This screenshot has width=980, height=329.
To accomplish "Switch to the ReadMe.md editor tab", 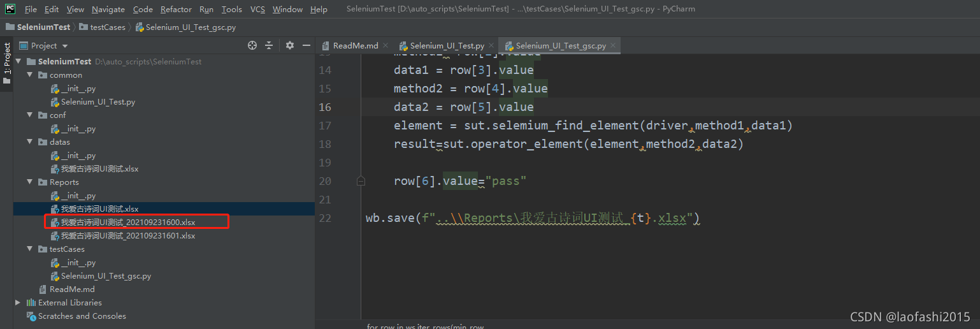I will point(356,46).
